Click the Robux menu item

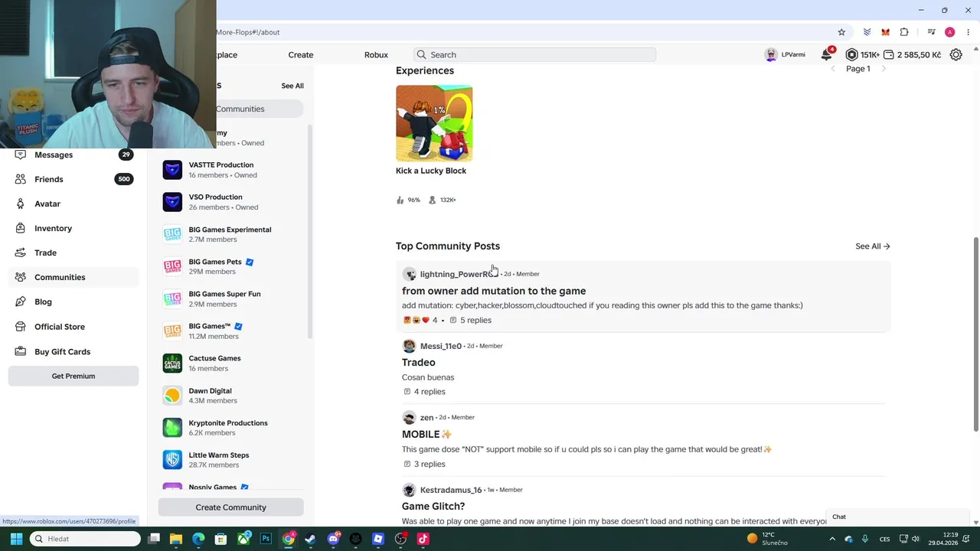[x=376, y=55]
